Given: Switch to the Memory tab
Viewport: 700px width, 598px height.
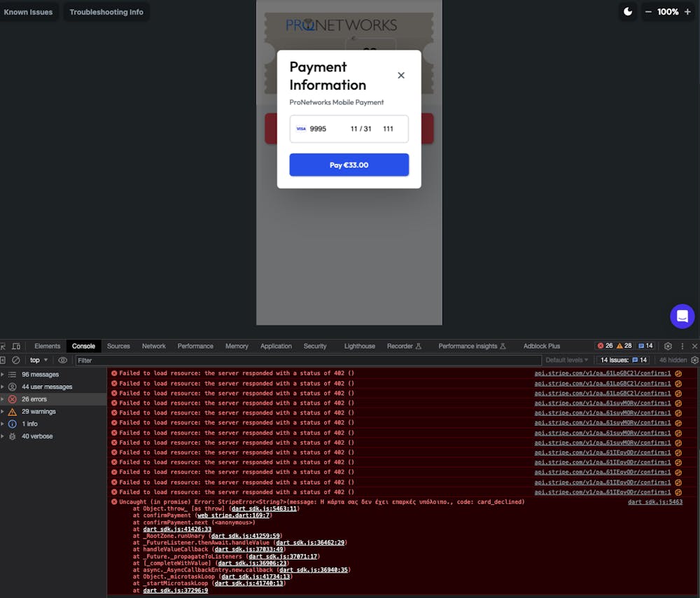Looking at the screenshot, I should point(237,346).
